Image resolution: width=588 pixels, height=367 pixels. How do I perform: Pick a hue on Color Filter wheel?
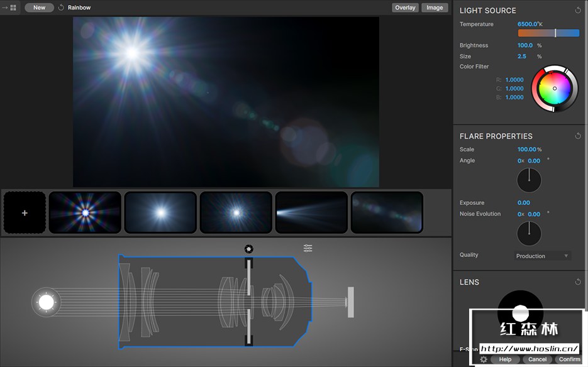(x=555, y=89)
